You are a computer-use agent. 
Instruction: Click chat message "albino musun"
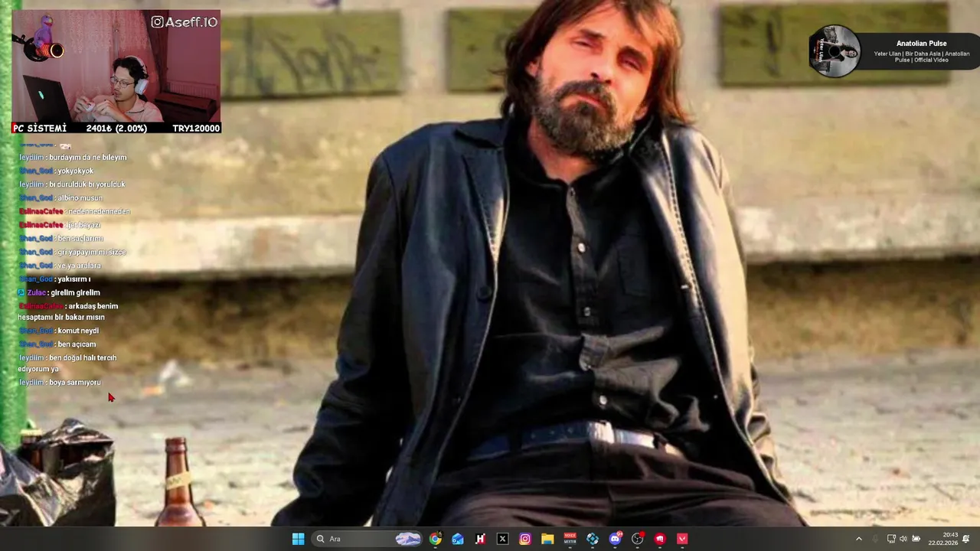coord(80,198)
